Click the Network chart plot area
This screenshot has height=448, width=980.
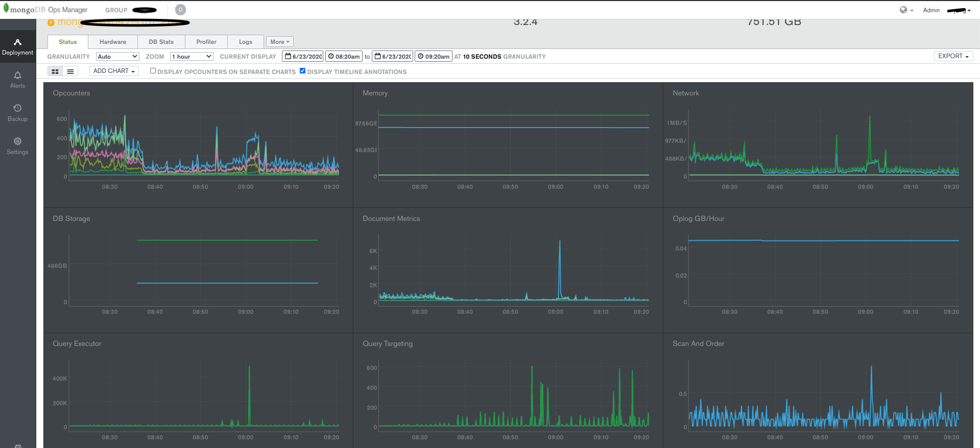coord(824,144)
